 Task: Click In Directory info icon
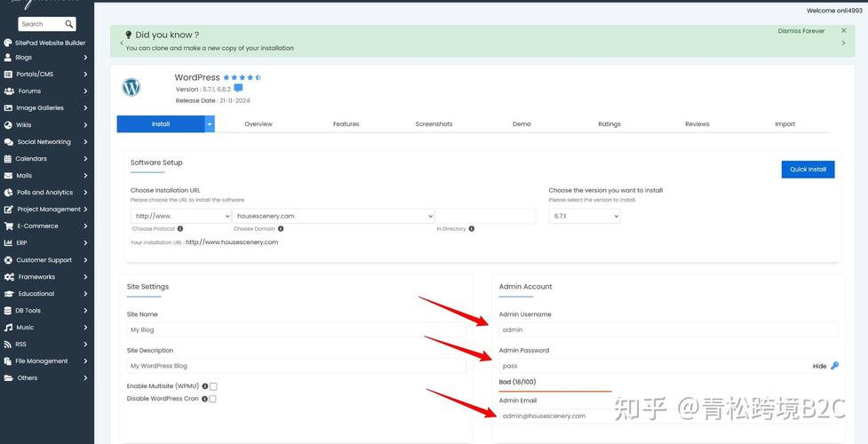471,228
